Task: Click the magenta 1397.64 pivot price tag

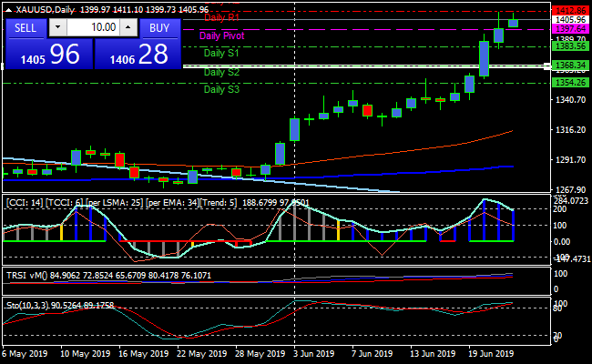Action: pyautogui.click(x=570, y=29)
